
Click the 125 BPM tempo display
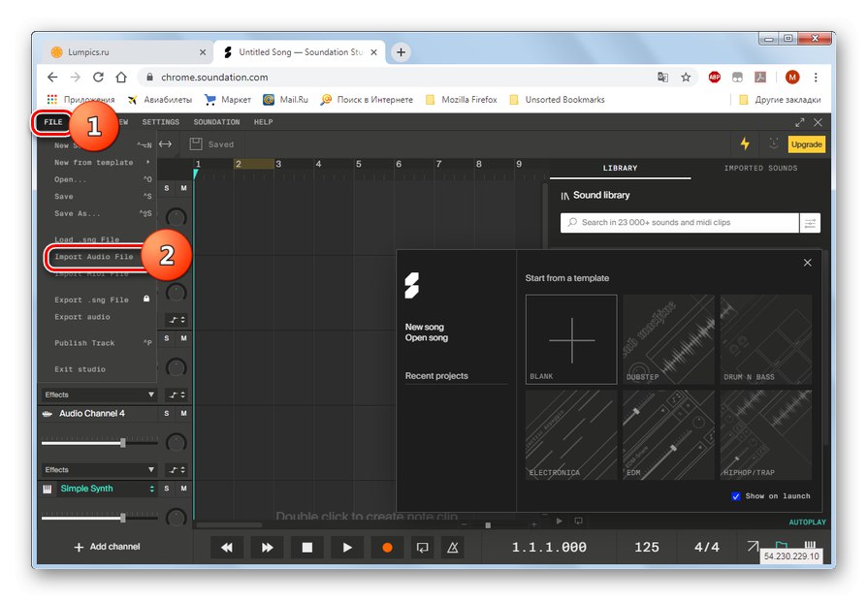tap(647, 548)
